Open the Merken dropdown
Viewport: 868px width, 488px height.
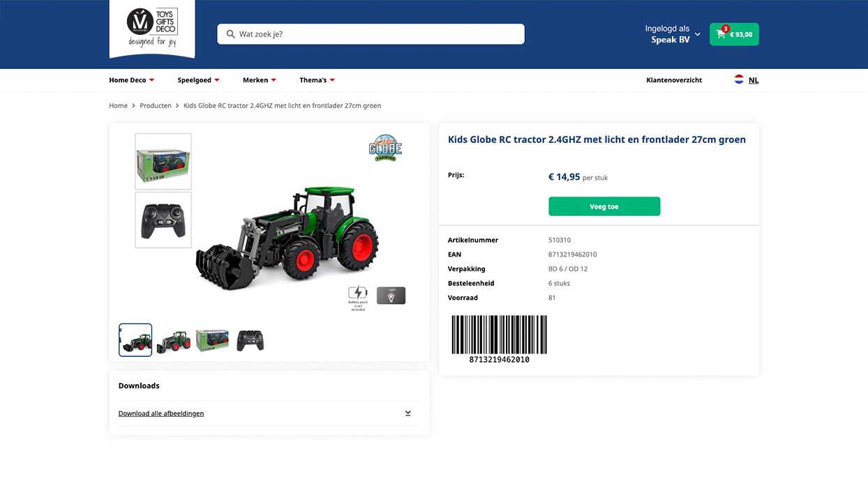[x=259, y=80]
